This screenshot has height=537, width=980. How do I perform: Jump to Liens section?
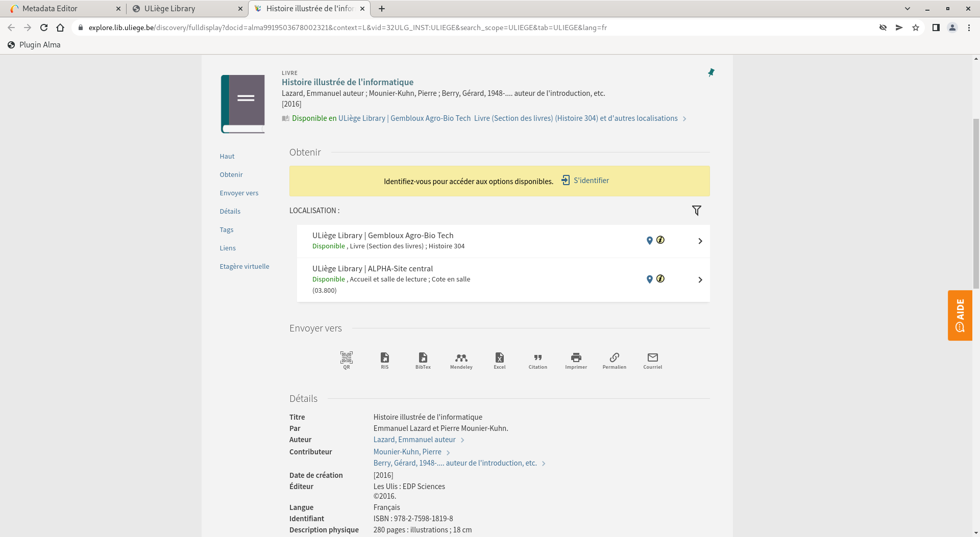click(x=228, y=248)
